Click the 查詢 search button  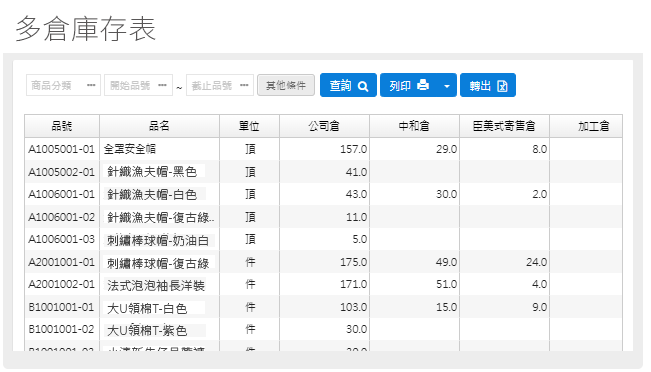point(348,85)
